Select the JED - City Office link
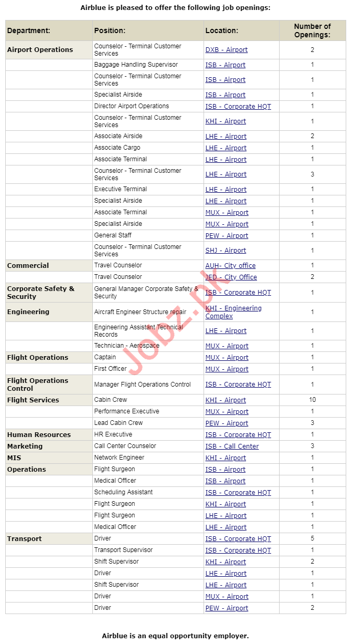 pos(231,277)
